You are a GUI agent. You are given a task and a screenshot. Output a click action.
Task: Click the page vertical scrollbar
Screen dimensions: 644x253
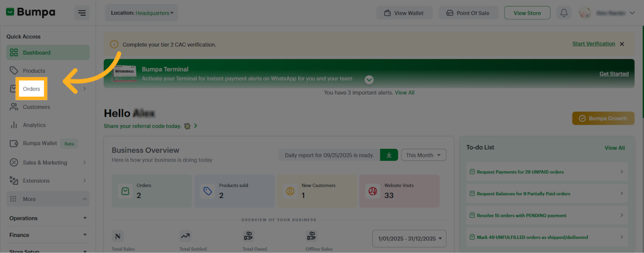click(642, 72)
